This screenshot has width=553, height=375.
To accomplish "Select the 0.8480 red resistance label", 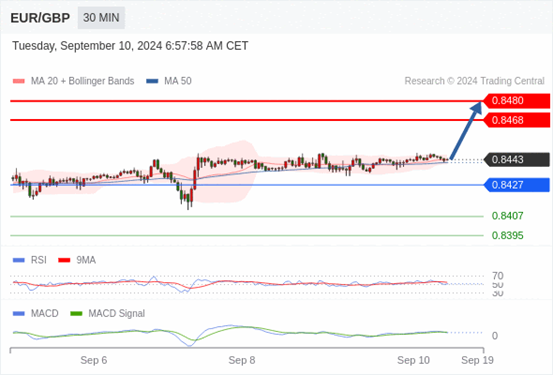I will tap(517, 101).
